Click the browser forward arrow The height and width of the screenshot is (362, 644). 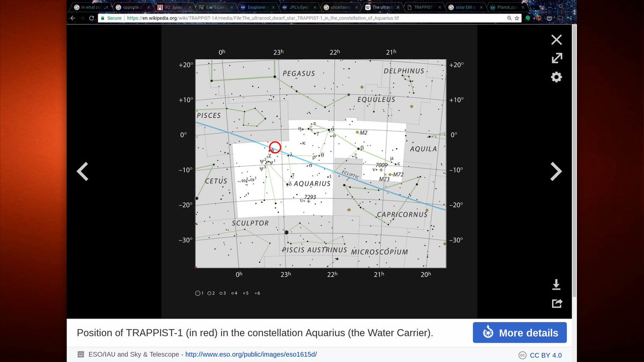[x=82, y=18]
